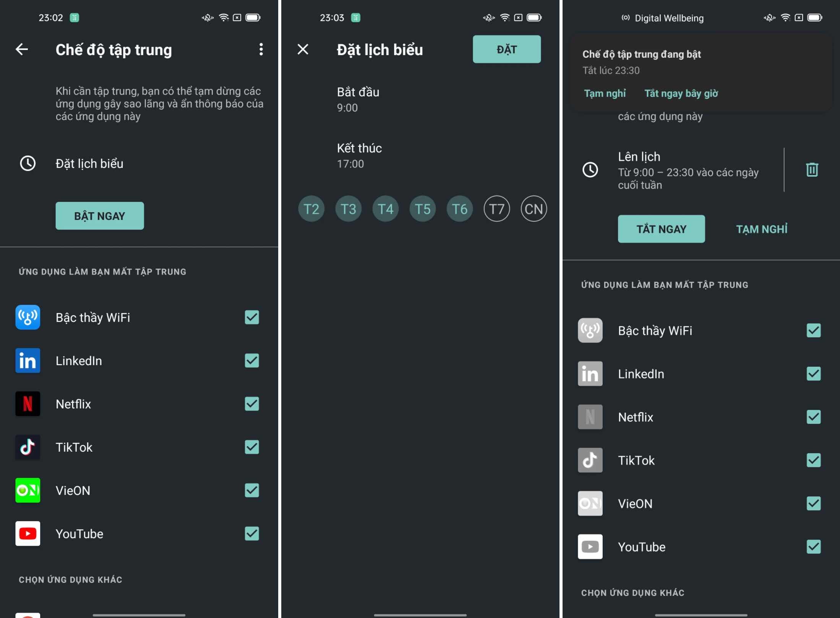Uncheck TikTok from the distracting apps
840x618 pixels.
pos(813,460)
